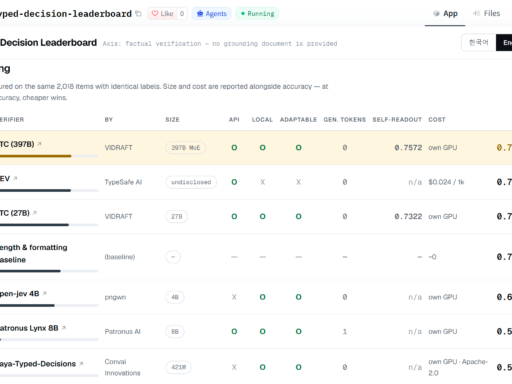The width and height of the screenshot is (512, 384).
Task: Open external link icon next to pen-jev 4B
Action: pos(45,294)
